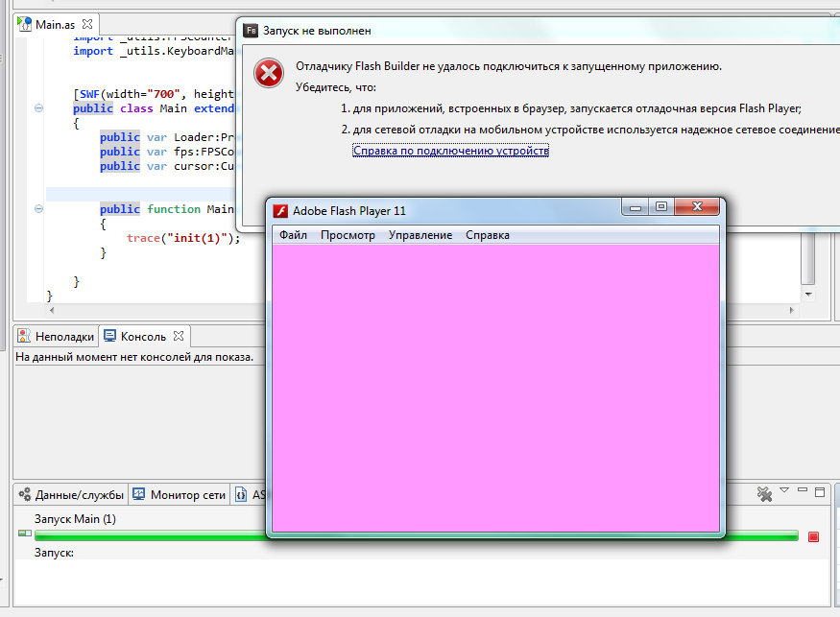The height and width of the screenshot is (617, 840).
Task: Switch to the Main.as editor tab
Action: (55, 25)
